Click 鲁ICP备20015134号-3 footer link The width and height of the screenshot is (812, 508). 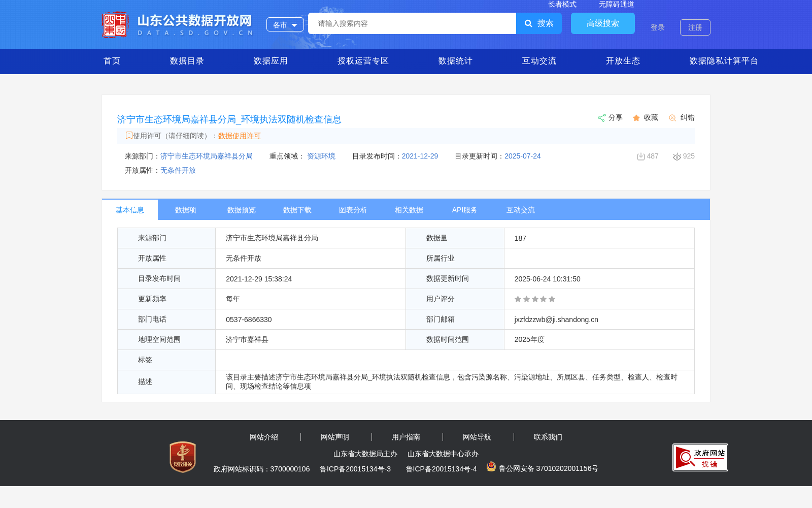tap(355, 469)
